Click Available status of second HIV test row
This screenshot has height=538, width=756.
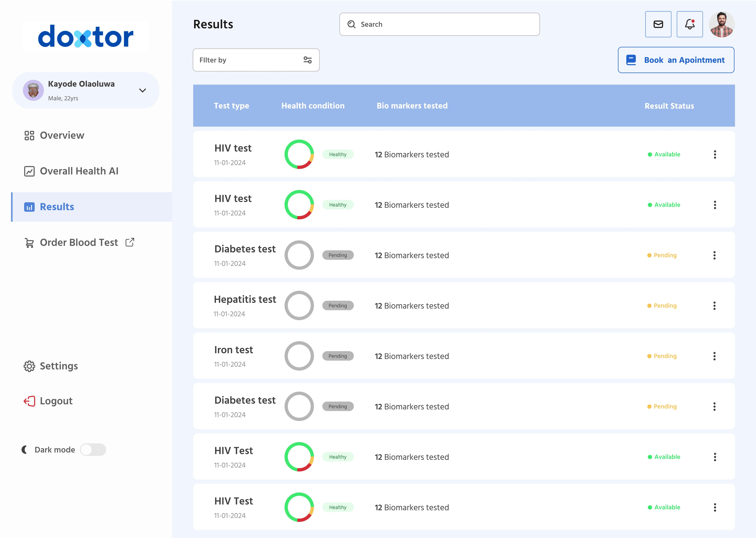[664, 205]
